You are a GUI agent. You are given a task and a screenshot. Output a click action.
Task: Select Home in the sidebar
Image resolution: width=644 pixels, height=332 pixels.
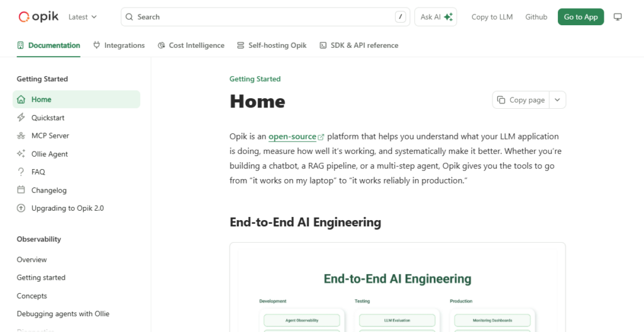pyautogui.click(x=76, y=99)
